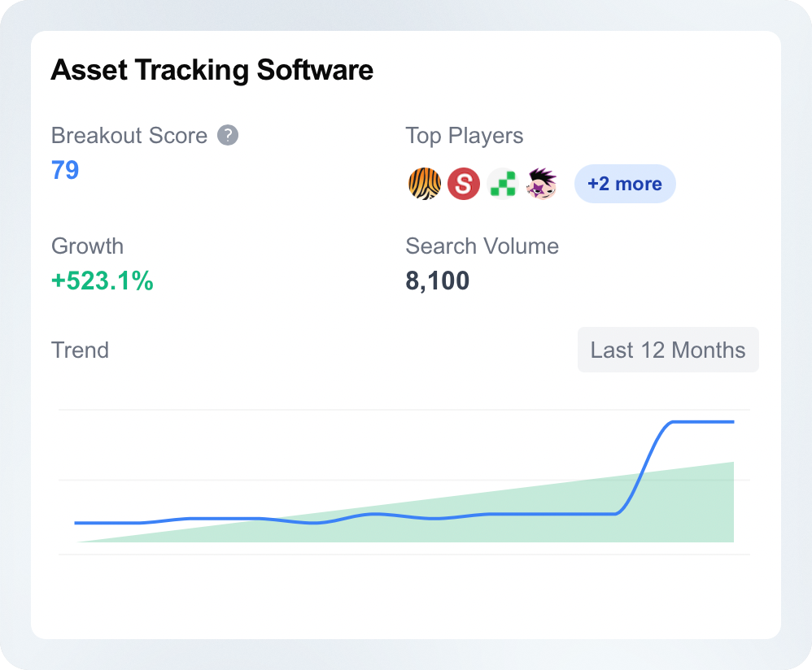Viewport: 812px width, 670px height.
Task: Select the +523.1% growth figure
Action: 102,281
